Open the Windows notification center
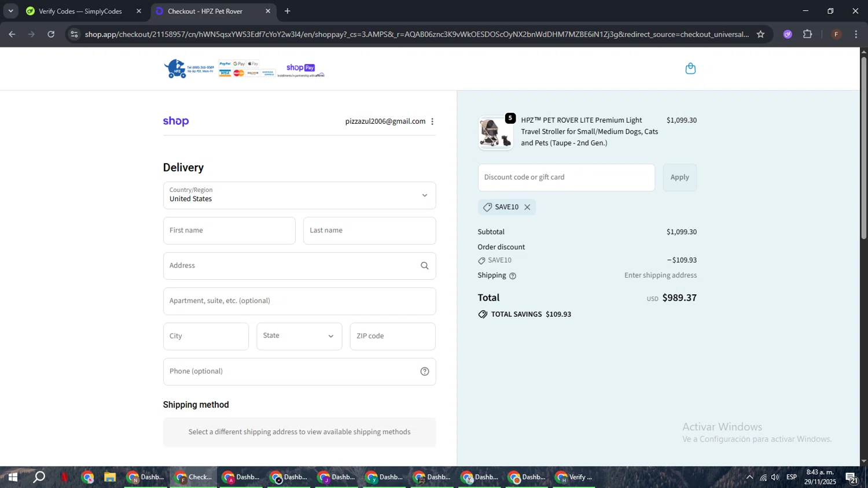The image size is (868, 488). pyautogui.click(x=852, y=478)
